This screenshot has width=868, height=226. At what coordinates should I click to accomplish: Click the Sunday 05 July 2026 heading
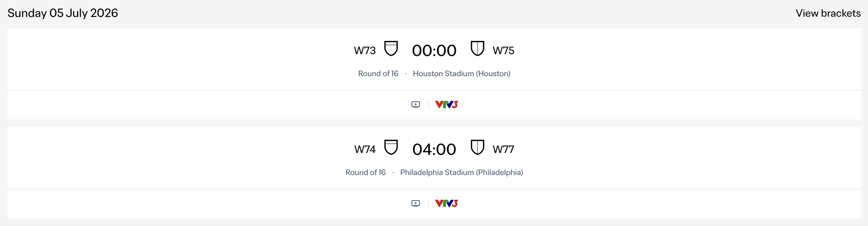[x=63, y=13]
